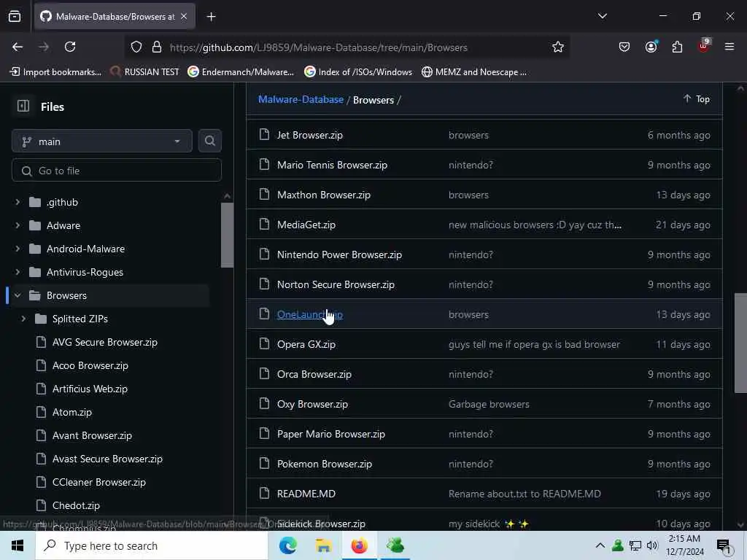Open Import bookmarks bookmark

pos(55,72)
